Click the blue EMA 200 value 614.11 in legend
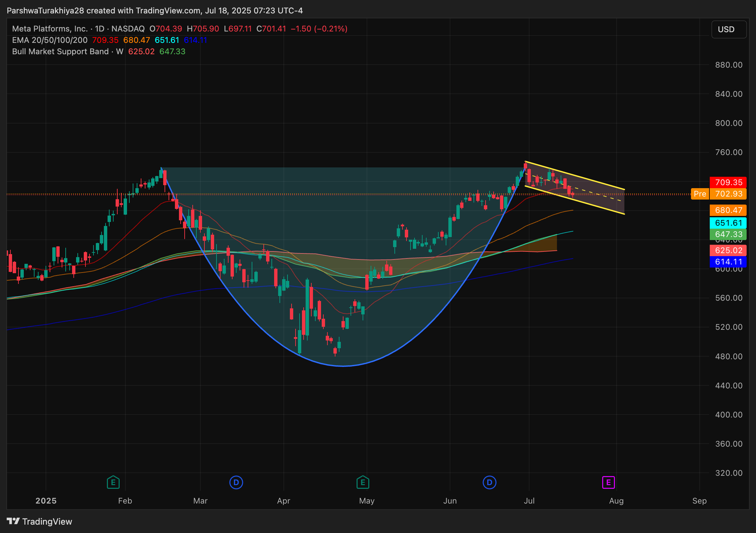 pos(195,40)
